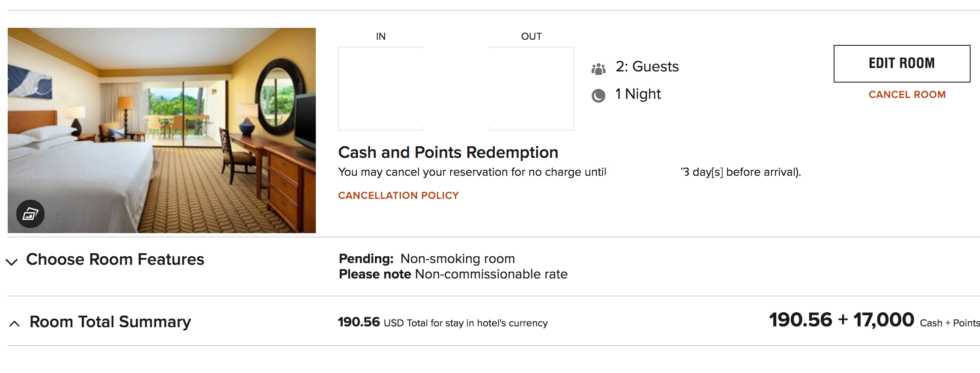Screen dimensions: 980x373
Task: Click the moon night icon
Action: tap(598, 95)
